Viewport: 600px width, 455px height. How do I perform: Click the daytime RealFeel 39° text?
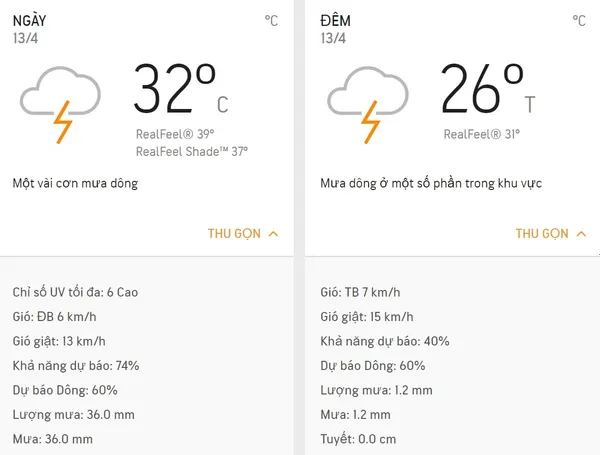pos(175,134)
